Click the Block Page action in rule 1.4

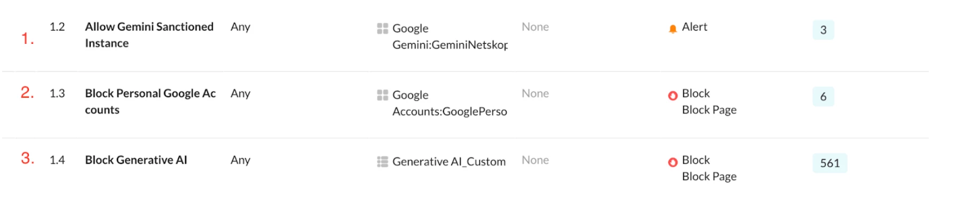[709, 176]
